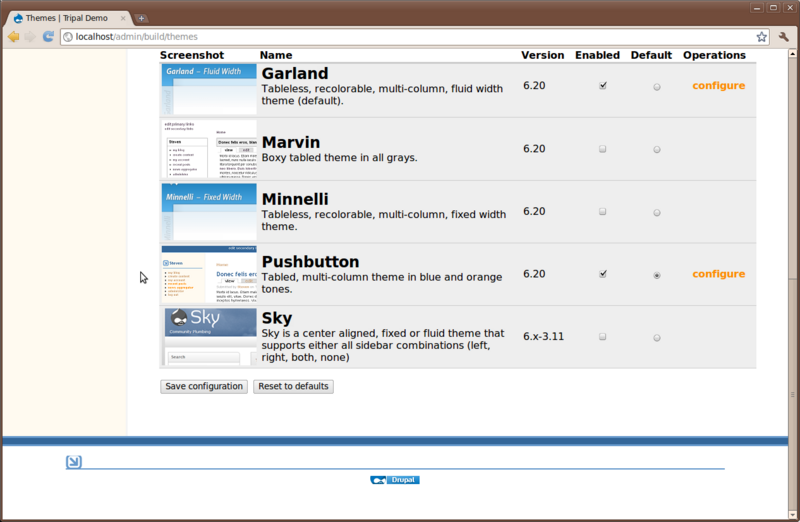Screen dimensions: 800x522
Task: Set Sky as the default theme
Action: tap(657, 338)
